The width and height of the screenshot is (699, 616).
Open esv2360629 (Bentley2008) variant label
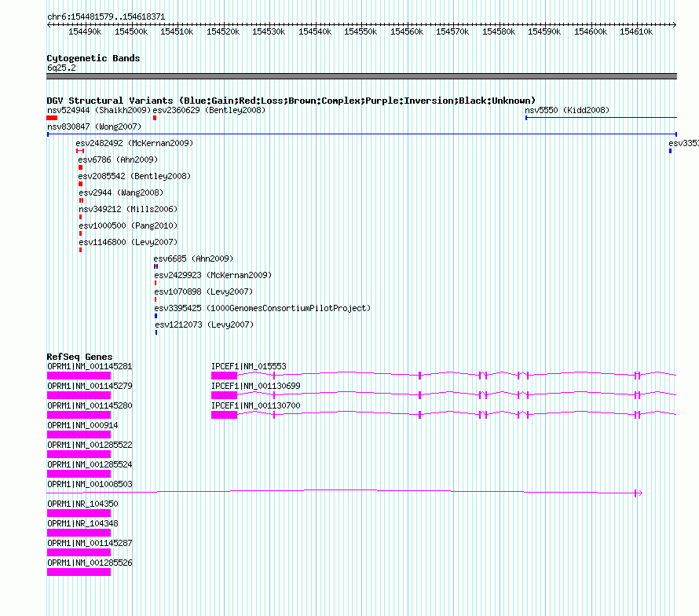[209, 110]
